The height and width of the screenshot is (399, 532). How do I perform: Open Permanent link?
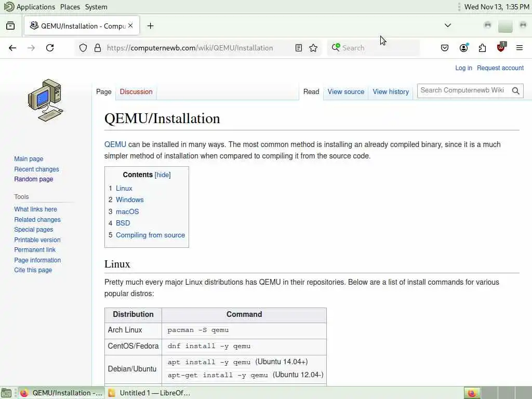point(35,250)
